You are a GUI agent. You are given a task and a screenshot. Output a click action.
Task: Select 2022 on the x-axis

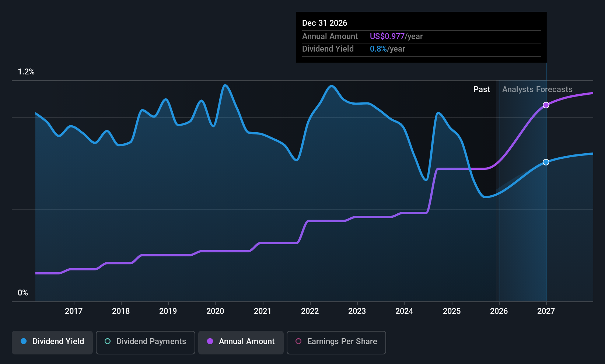point(310,311)
